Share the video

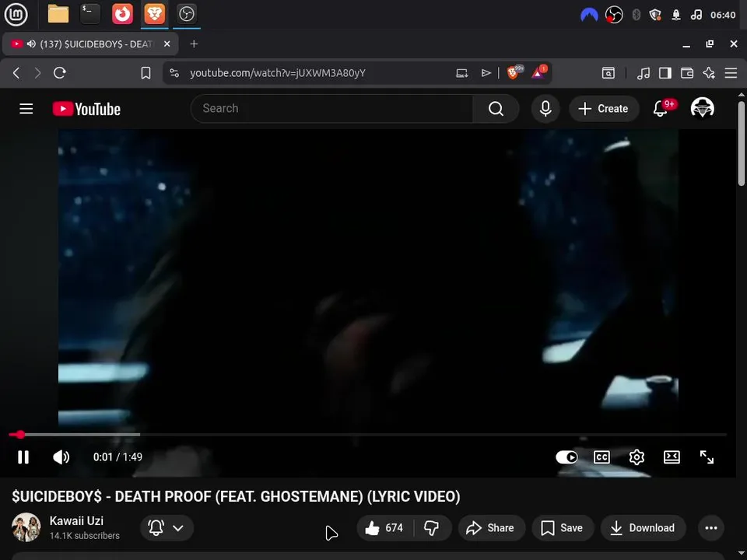[491, 527]
